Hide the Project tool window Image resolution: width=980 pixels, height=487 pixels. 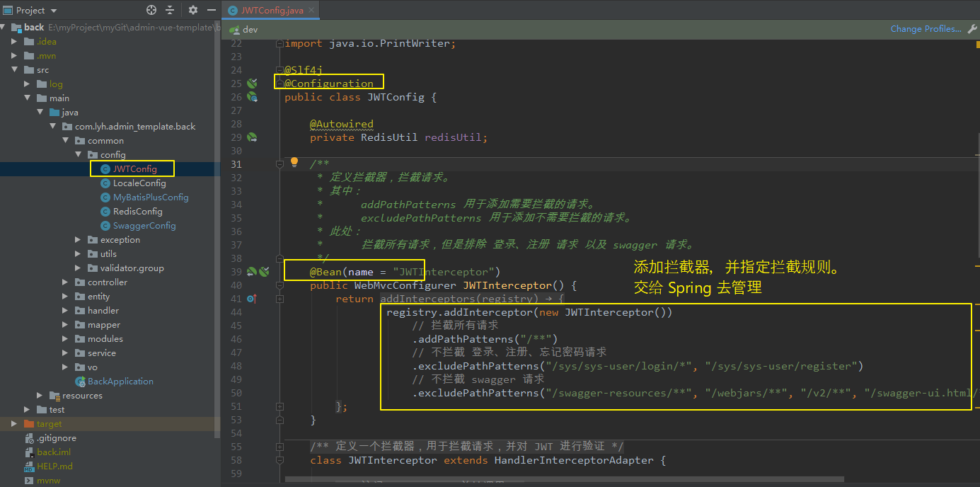tap(211, 10)
